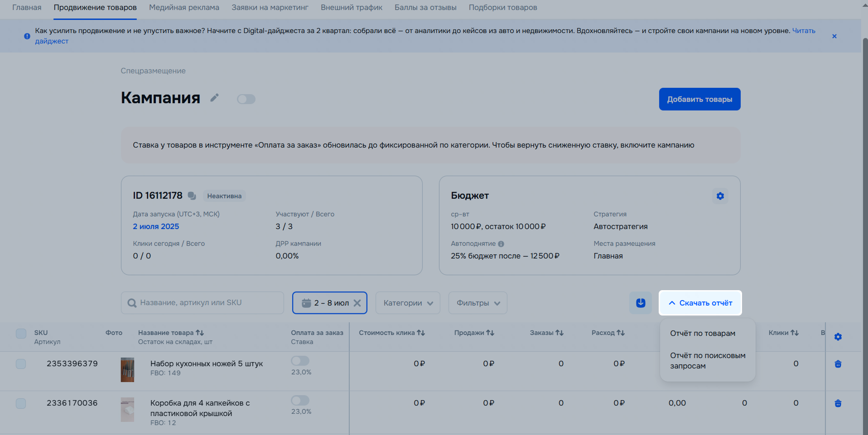This screenshot has width=868, height=435.
Task: Clear the 2 – 8 июл date filter
Action: click(x=357, y=303)
